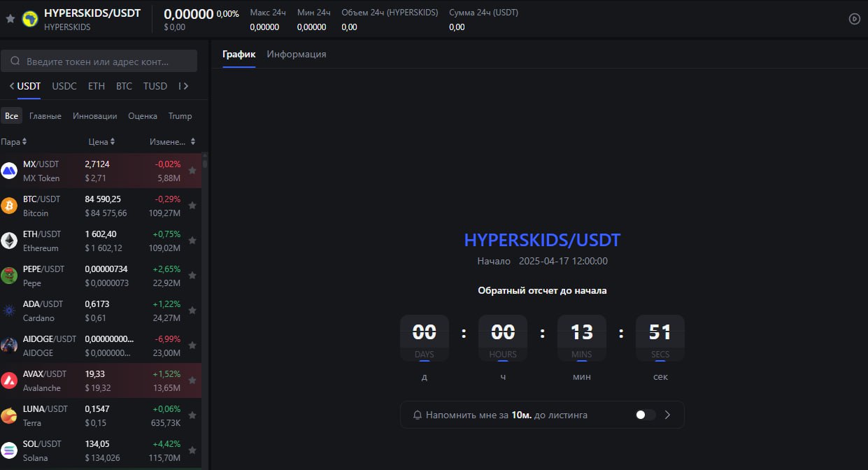Click the Pepe frog token icon
Image resolution: width=868 pixels, height=470 pixels.
point(9,276)
